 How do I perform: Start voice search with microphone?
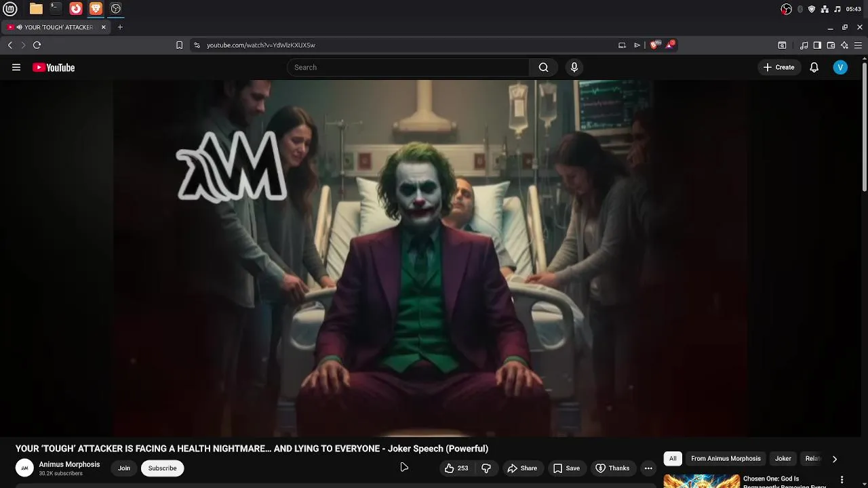574,67
